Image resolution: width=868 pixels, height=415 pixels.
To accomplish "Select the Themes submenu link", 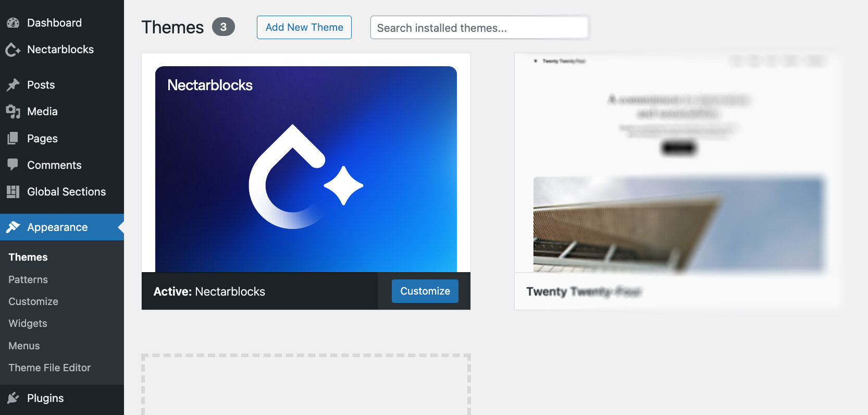I will point(28,257).
